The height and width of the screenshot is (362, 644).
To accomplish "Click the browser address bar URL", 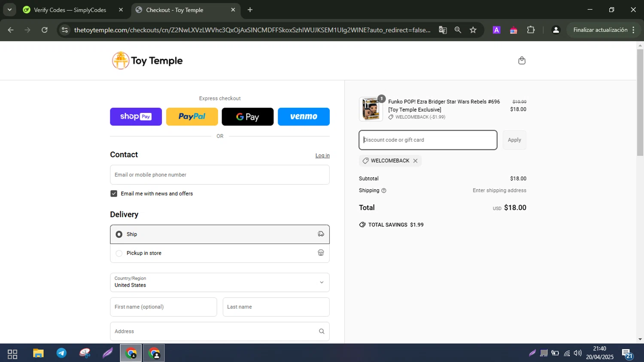I will [252, 30].
